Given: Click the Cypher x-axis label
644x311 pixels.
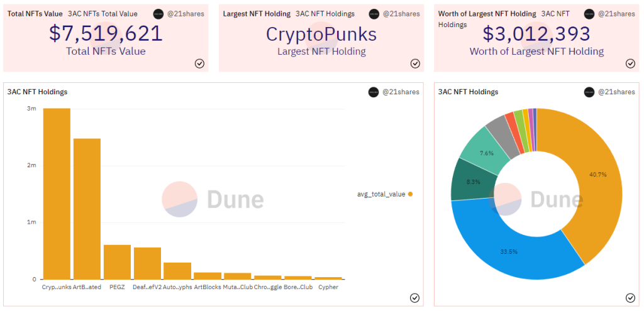Looking at the screenshot, I should coord(328,287).
